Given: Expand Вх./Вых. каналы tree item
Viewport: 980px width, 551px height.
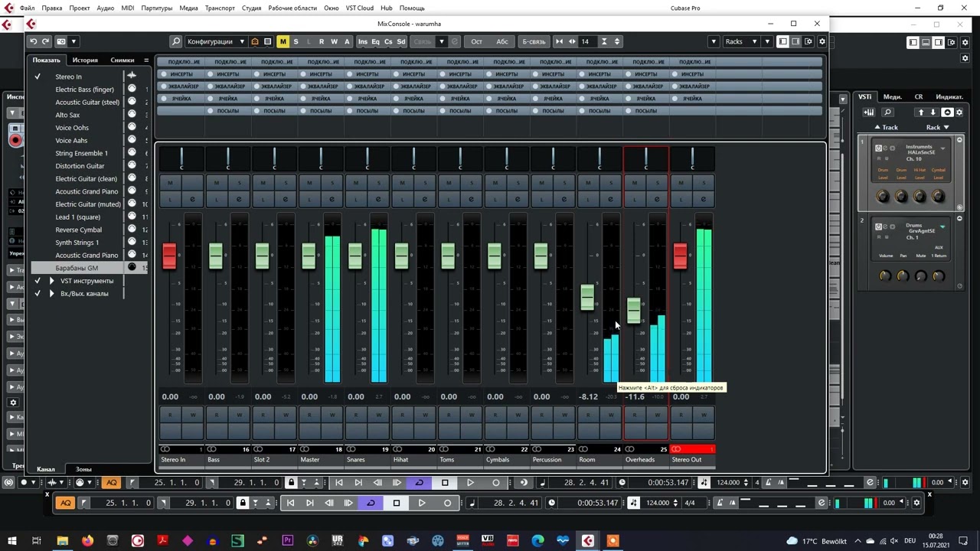Looking at the screenshot, I should [x=51, y=294].
